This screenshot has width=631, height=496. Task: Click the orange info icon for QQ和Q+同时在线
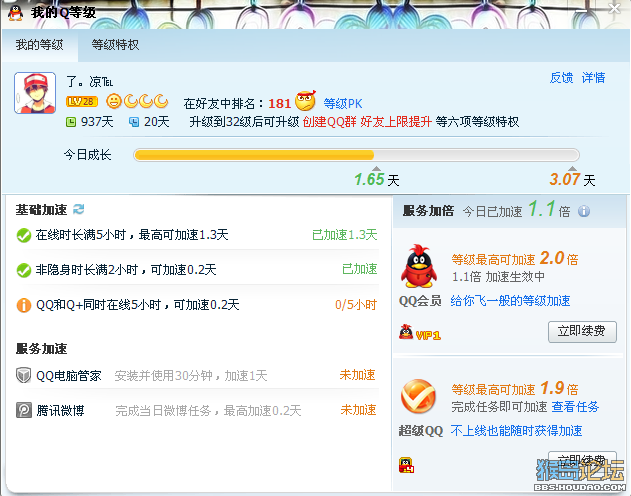[24, 305]
